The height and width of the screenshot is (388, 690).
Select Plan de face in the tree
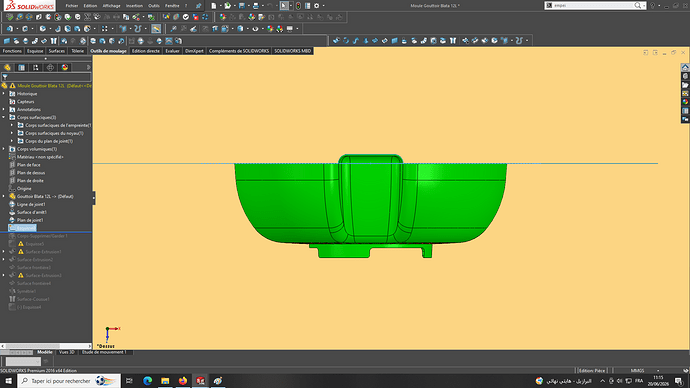(29, 165)
